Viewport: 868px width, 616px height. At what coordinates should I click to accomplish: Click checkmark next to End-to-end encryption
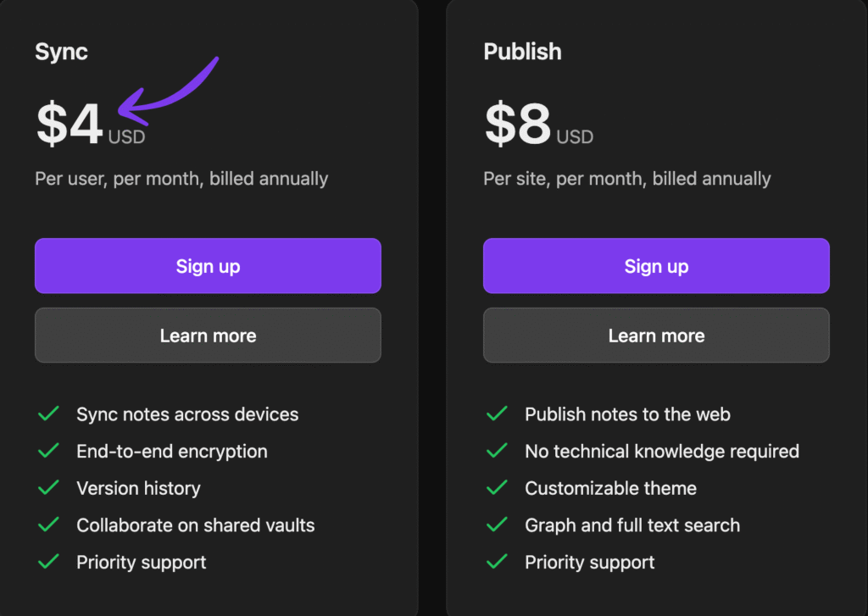(48, 452)
